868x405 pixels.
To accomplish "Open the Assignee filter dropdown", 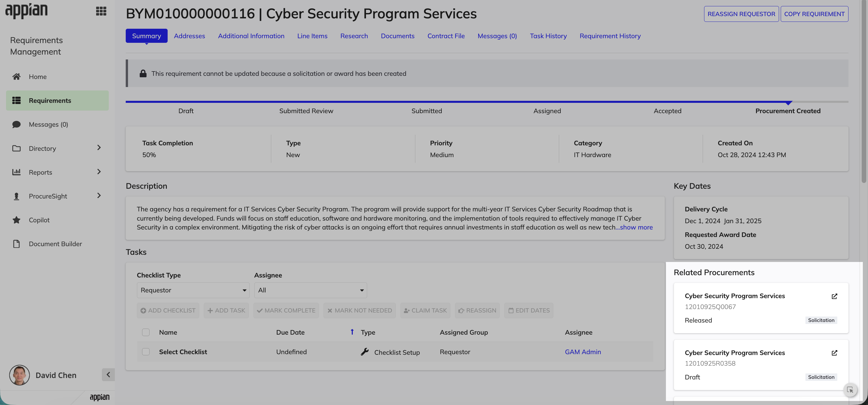I will click(x=310, y=290).
